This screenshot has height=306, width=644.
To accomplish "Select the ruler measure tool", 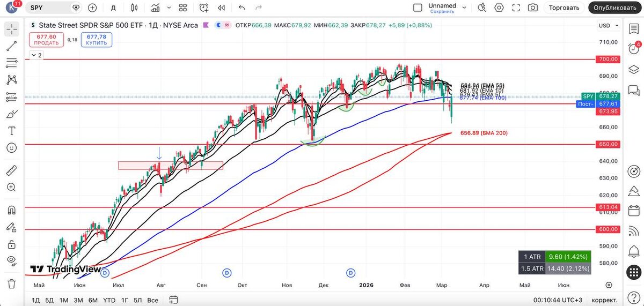I will pos(11,170).
